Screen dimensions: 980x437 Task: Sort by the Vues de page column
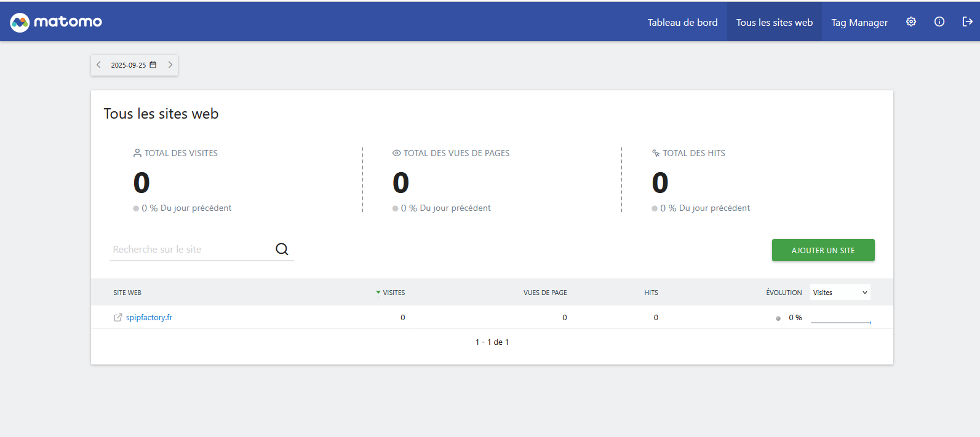tap(545, 293)
